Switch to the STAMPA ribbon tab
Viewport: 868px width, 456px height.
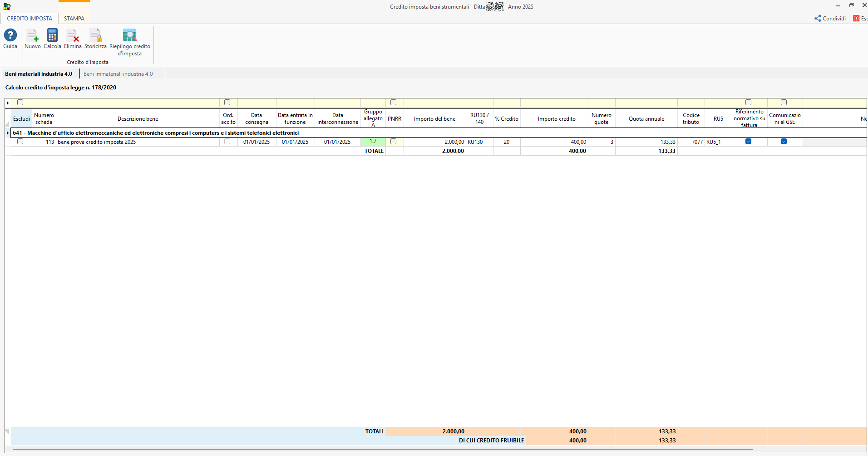tap(74, 19)
